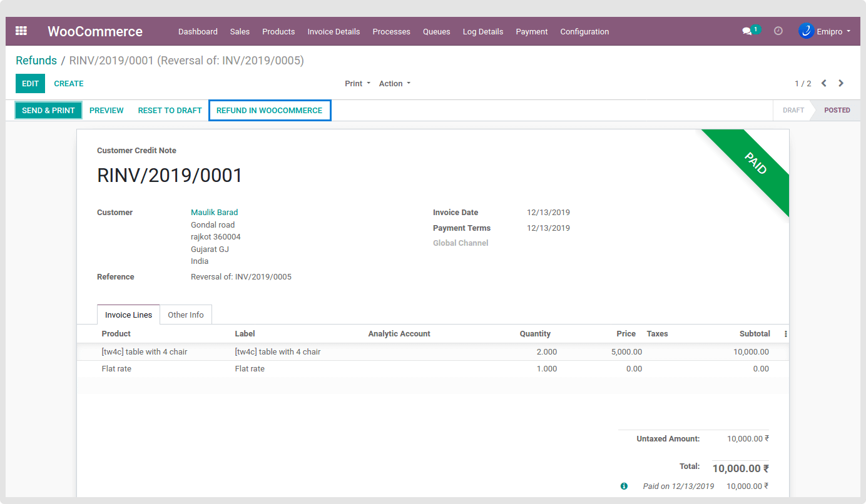866x504 pixels.
Task: Sort by Analytic Account column header
Action: coord(399,334)
